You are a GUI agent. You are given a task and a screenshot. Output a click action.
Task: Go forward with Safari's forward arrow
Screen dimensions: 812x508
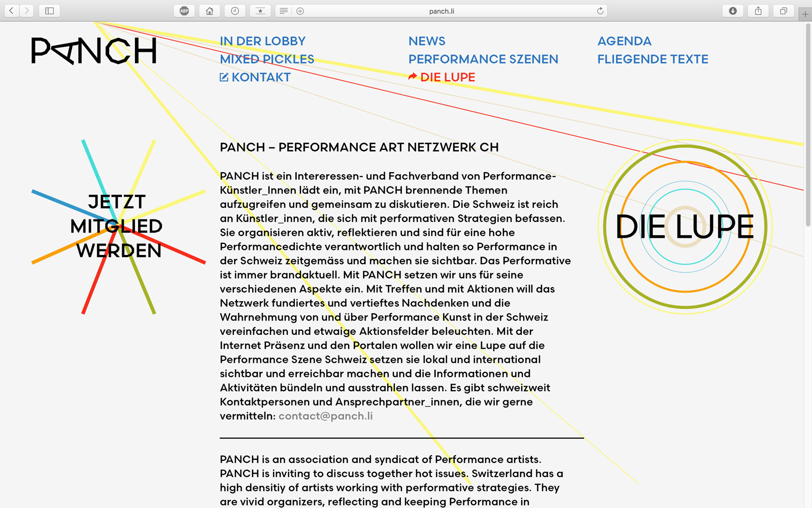(27, 11)
